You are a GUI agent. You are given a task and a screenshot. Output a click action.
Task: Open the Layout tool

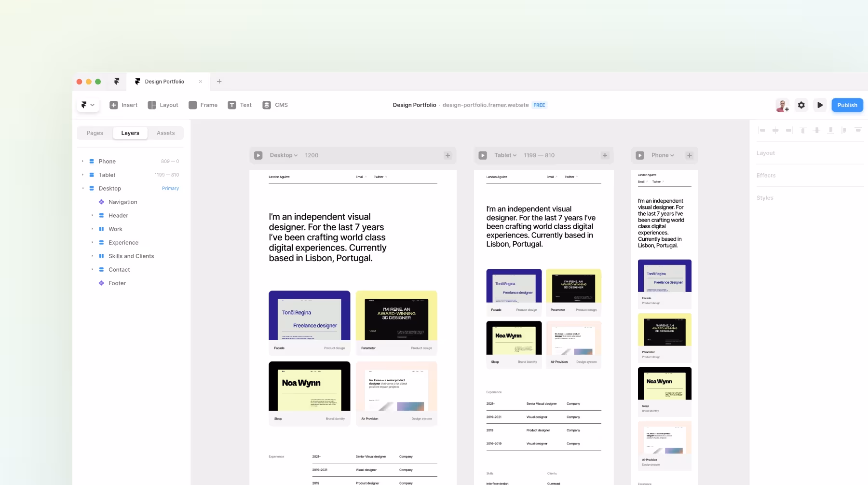[x=163, y=105]
